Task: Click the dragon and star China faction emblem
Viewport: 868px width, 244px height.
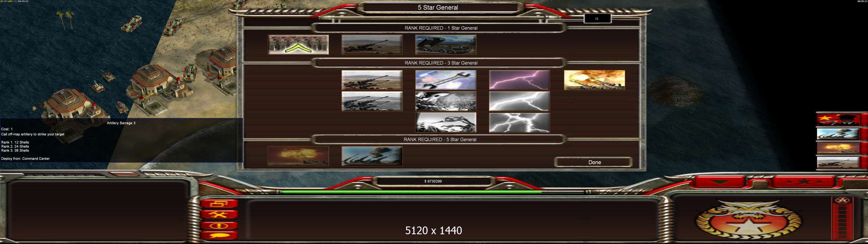Action: [x=748, y=220]
